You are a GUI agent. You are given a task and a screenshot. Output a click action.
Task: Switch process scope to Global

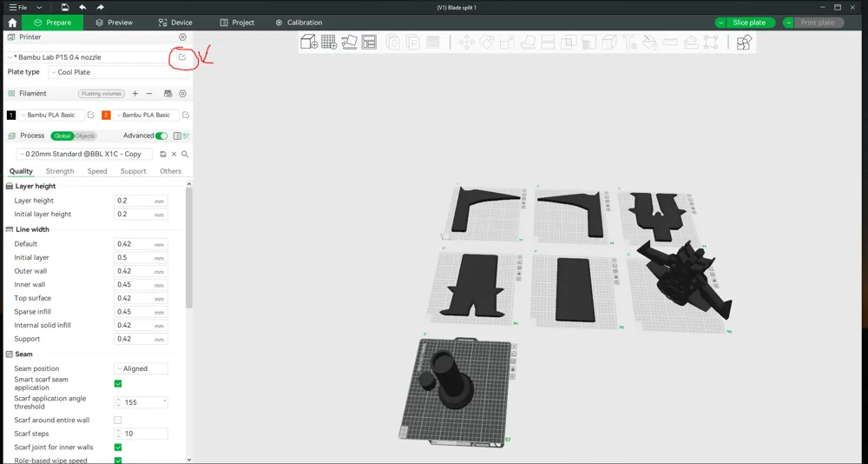[62, 136]
